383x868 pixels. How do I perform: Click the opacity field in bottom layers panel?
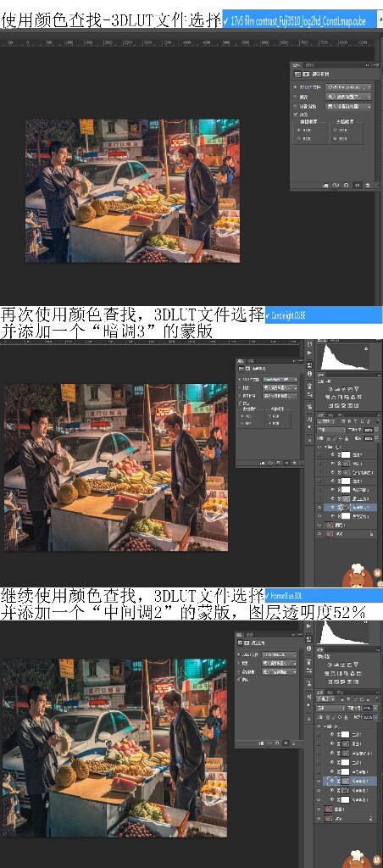pos(368,708)
